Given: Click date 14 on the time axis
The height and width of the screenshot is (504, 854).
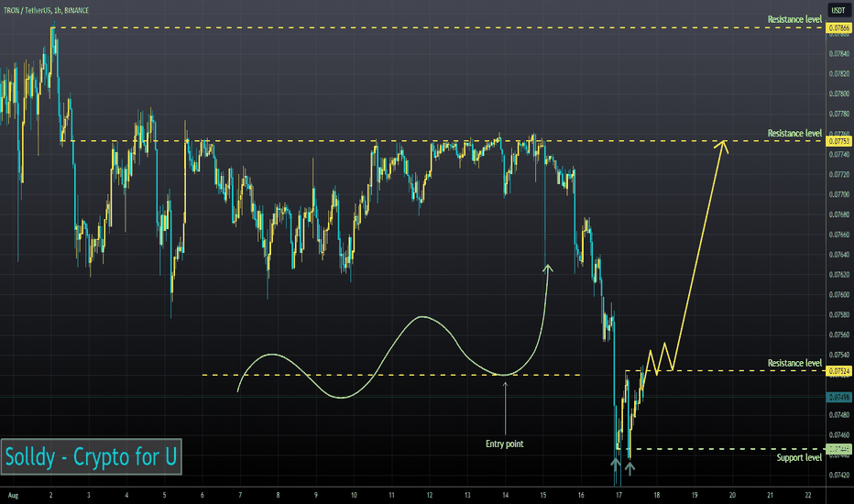Looking at the screenshot, I should point(506,495).
